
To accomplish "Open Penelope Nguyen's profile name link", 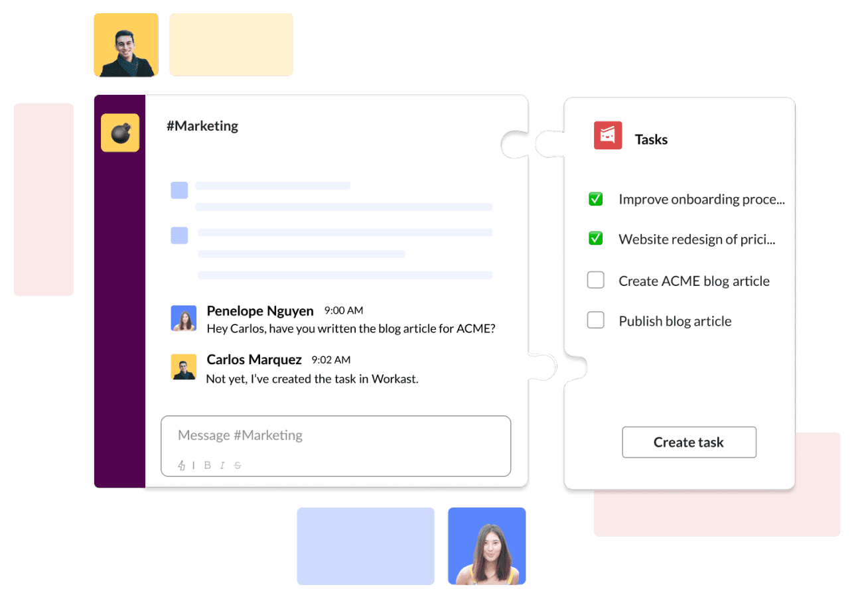I will [x=260, y=311].
